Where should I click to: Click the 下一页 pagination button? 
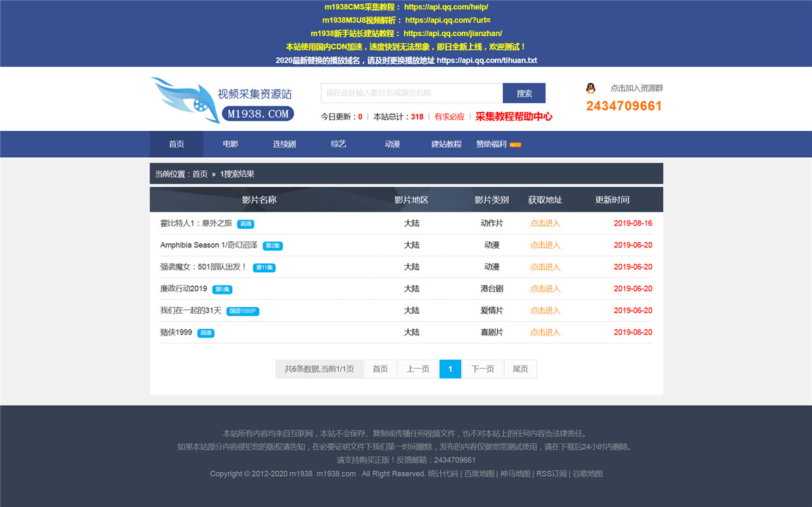coord(483,369)
